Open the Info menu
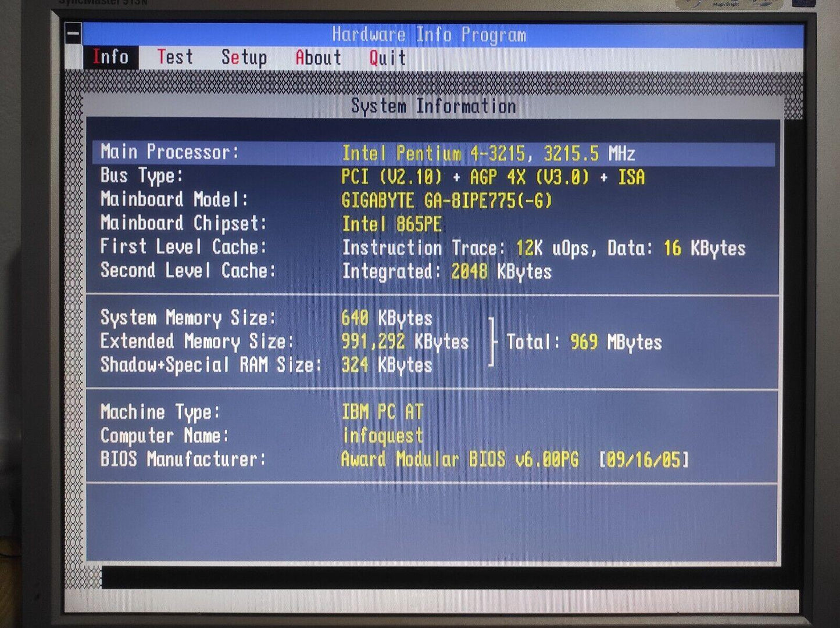 click(110, 58)
